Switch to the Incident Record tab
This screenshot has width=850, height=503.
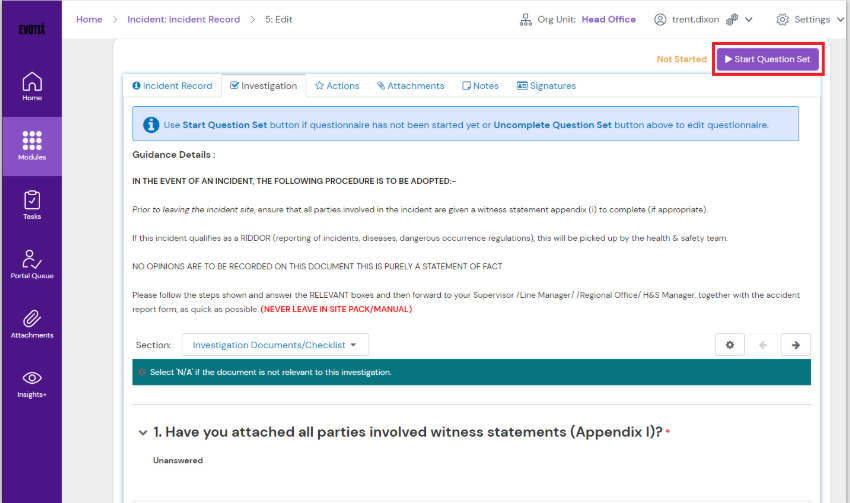[x=172, y=86]
